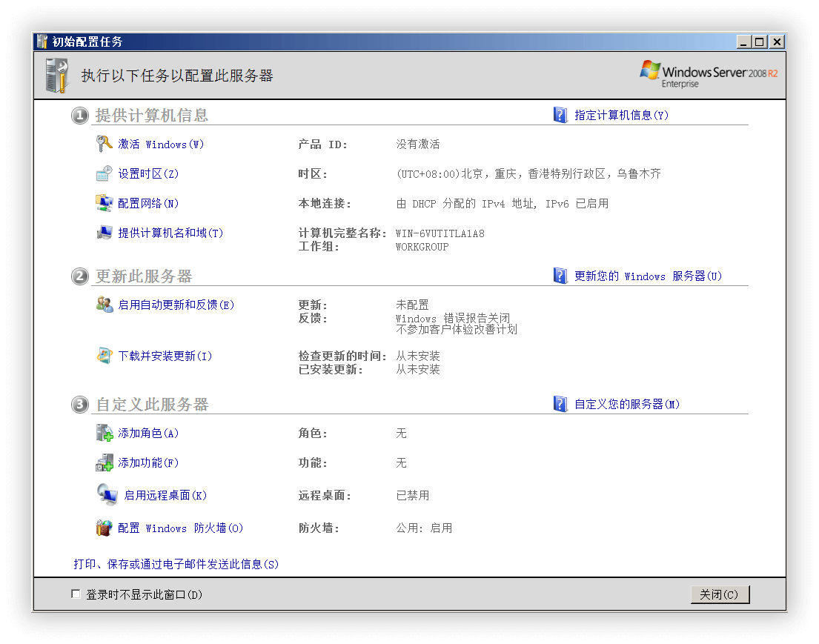Open 提供计算机名和域(T) link

click(170, 233)
